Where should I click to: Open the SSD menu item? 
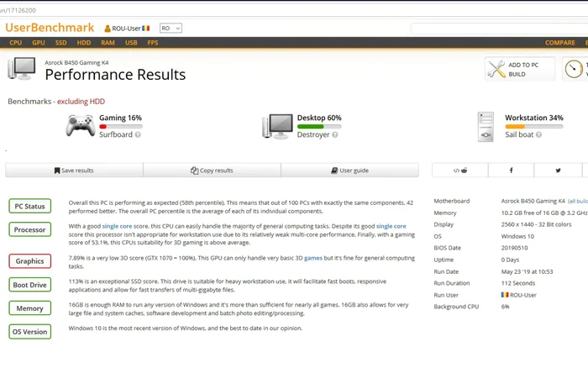pyautogui.click(x=60, y=43)
